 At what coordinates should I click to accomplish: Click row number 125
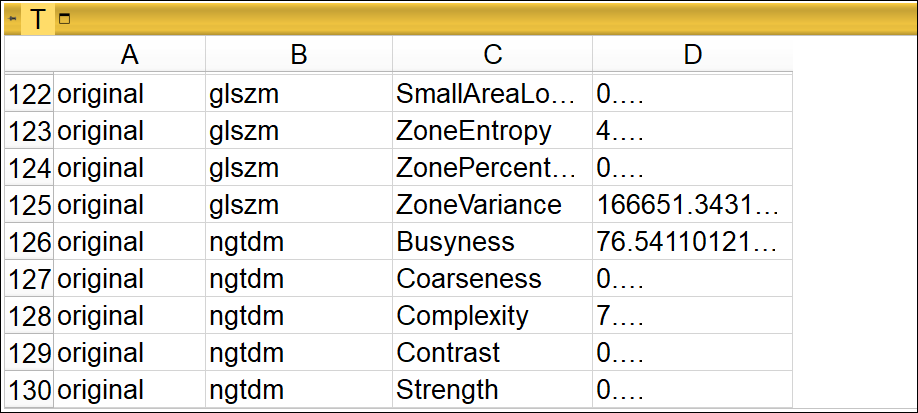click(29, 205)
